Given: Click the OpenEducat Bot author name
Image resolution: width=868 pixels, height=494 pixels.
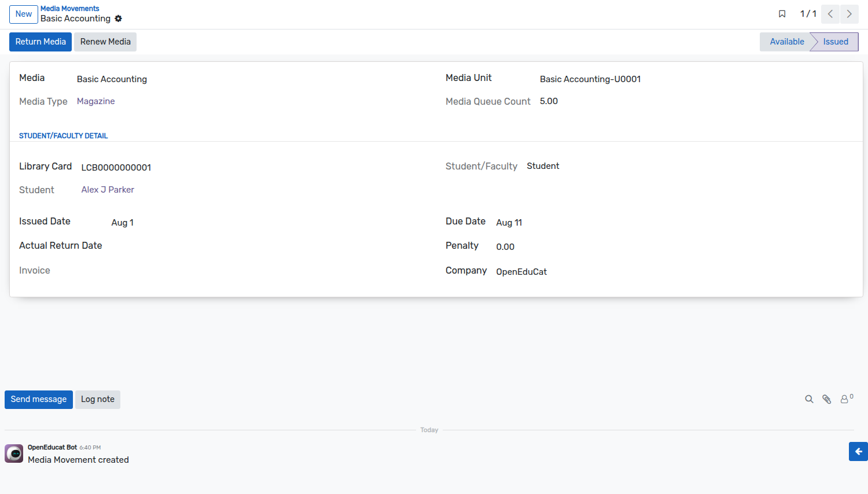Looking at the screenshot, I should pyautogui.click(x=52, y=448).
